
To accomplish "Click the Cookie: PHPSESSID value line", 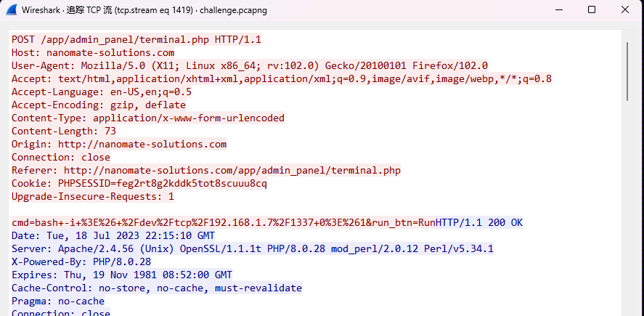I will pos(139,184).
